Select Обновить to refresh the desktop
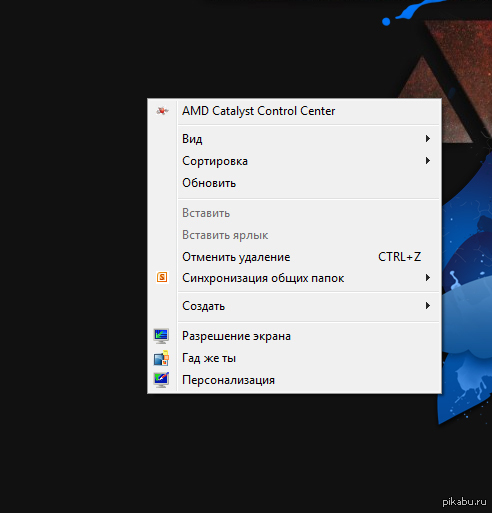The image size is (492, 513). [x=294, y=183]
